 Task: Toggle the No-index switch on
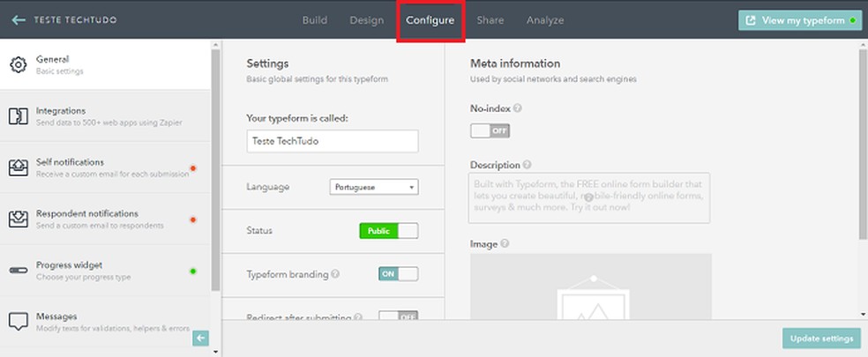pyautogui.click(x=490, y=131)
